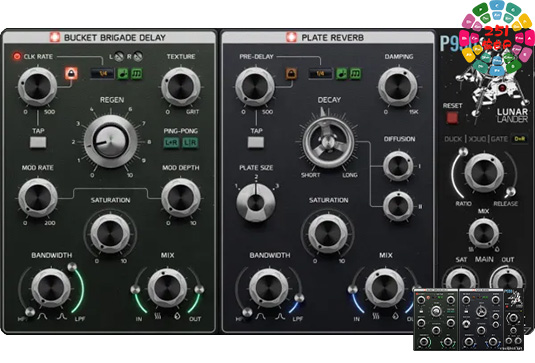This screenshot has width=535, height=363.
Task: Click the delay SATURATION knob
Action: click(110, 234)
